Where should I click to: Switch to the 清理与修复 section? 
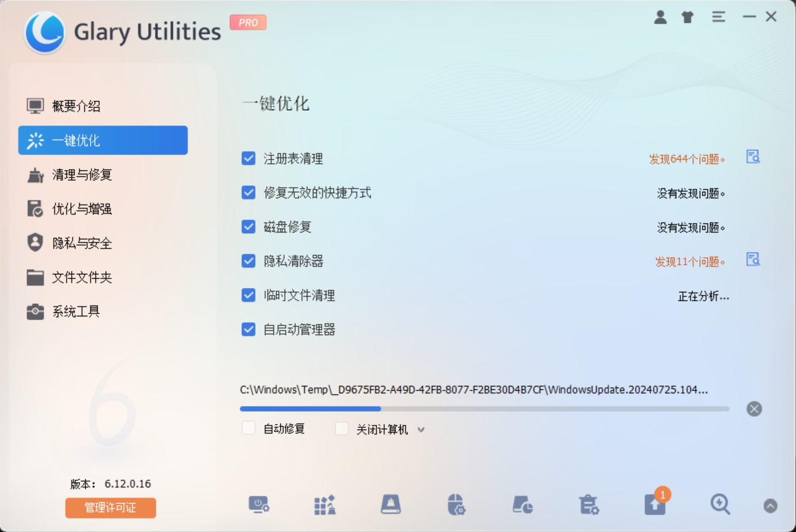(x=82, y=175)
